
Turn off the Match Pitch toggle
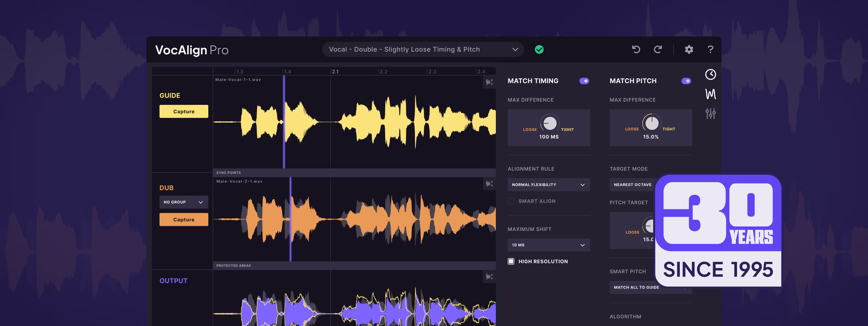686,81
